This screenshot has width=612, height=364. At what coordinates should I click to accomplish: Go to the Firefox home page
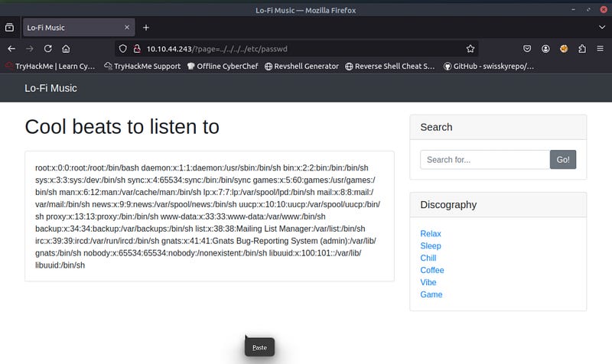67,48
